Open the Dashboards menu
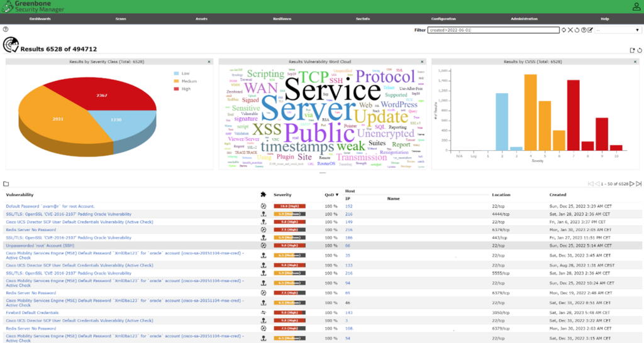Image resolution: width=644 pixels, height=343 pixels. tap(40, 19)
